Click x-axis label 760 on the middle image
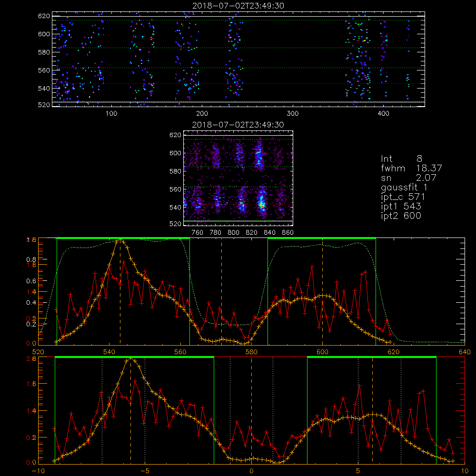 click(x=198, y=233)
